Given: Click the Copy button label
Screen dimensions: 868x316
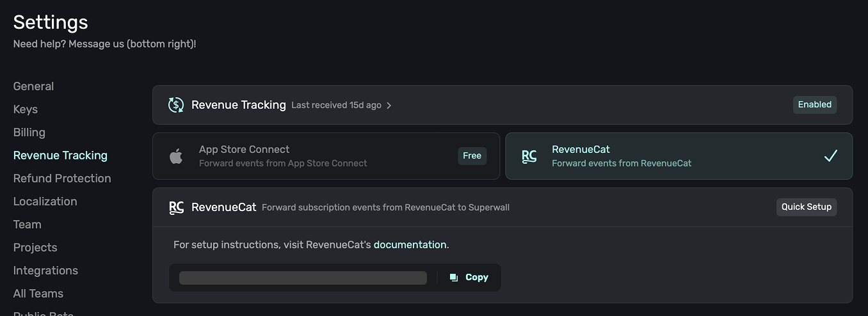Looking at the screenshot, I should coord(477,278).
